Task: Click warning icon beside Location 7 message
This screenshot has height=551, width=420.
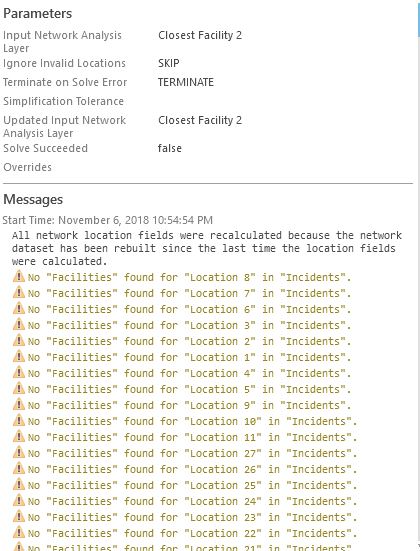Action: (x=19, y=292)
